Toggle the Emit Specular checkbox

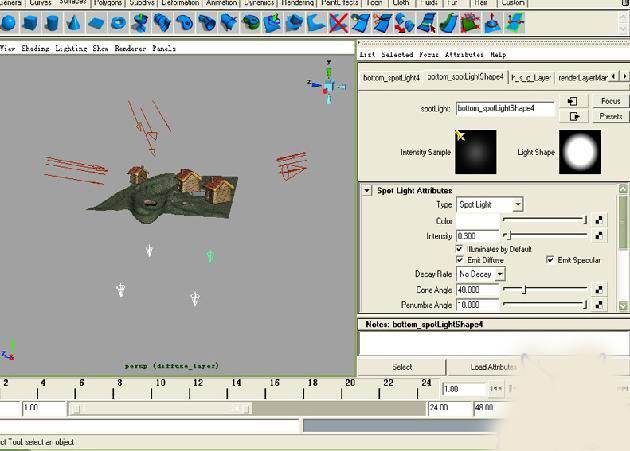pos(550,260)
